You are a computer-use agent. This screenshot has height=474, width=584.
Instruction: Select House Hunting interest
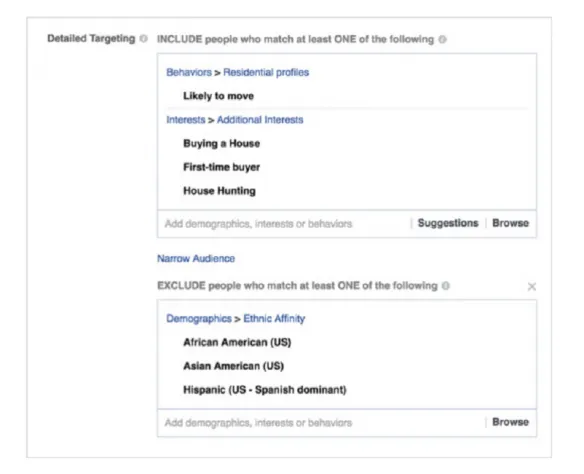pyautogui.click(x=219, y=191)
